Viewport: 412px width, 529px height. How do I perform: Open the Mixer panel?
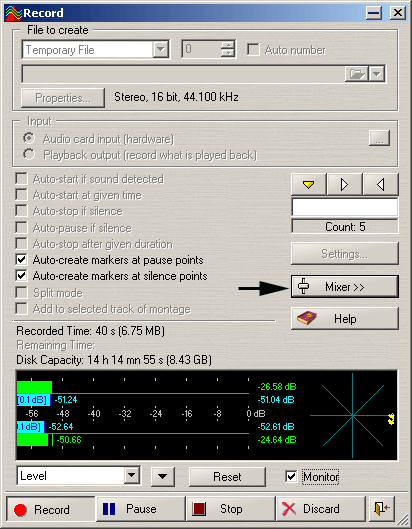coord(345,287)
